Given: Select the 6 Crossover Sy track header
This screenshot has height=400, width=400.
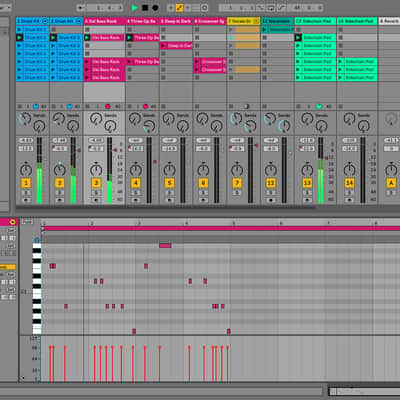Looking at the screenshot, I should pyautogui.click(x=210, y=21).
